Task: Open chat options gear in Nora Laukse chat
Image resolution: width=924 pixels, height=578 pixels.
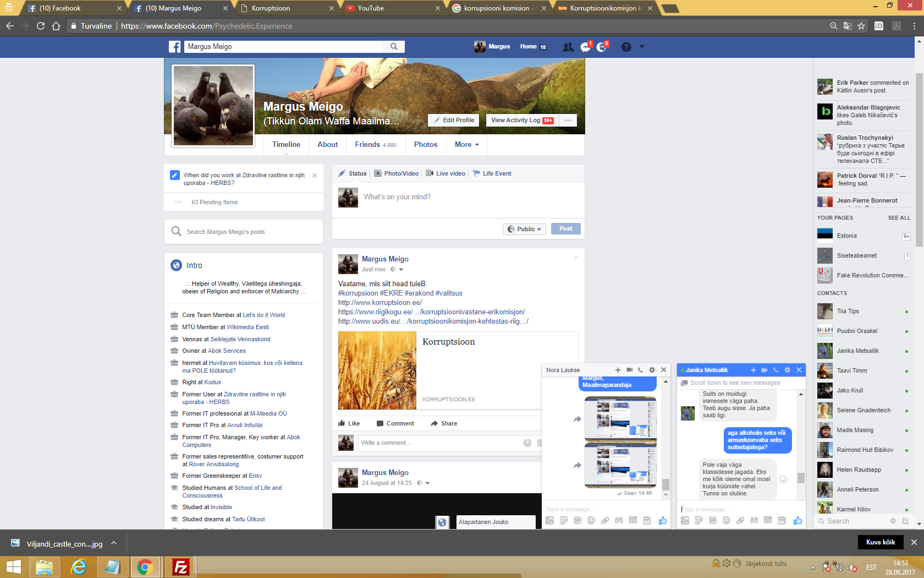Action: pyautogui.click(x=652, y=370)
